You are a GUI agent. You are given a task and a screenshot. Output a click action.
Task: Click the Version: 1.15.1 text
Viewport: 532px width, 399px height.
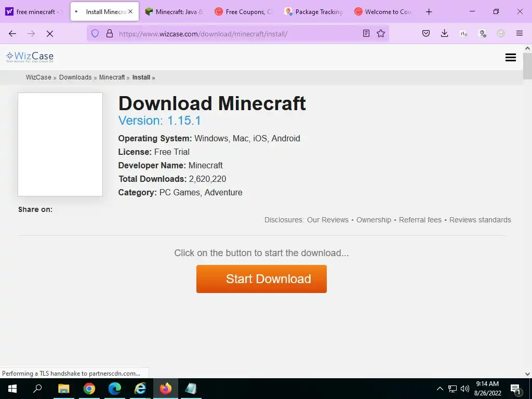[159, 121]
